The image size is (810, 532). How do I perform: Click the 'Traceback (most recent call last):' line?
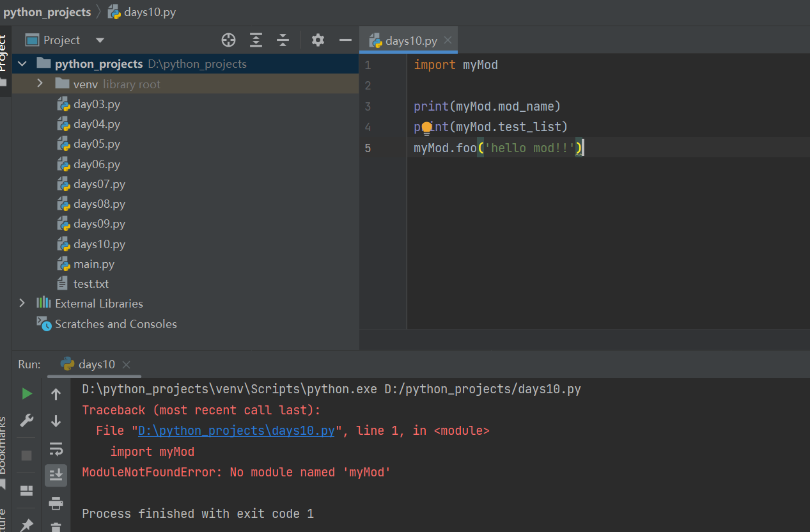[201, 410]
